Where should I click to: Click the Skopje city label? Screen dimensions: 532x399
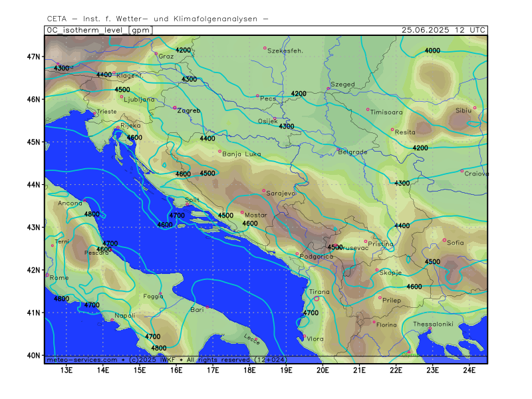390,273
